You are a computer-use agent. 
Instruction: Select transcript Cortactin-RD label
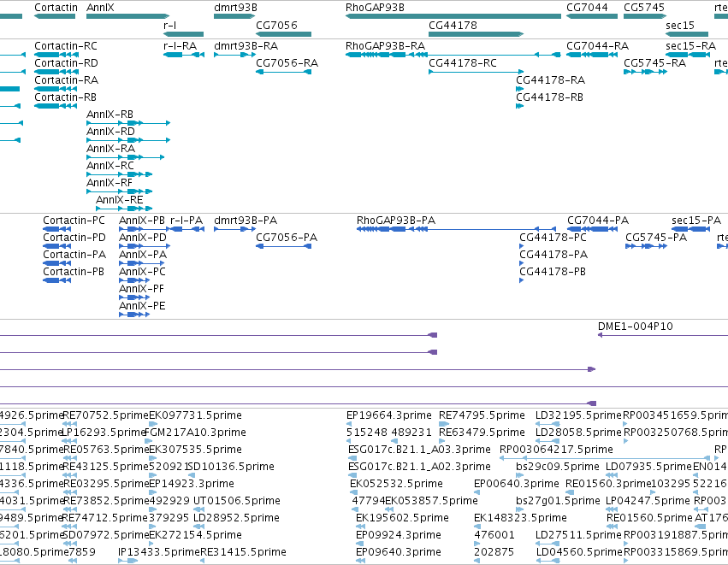[66, 63]
